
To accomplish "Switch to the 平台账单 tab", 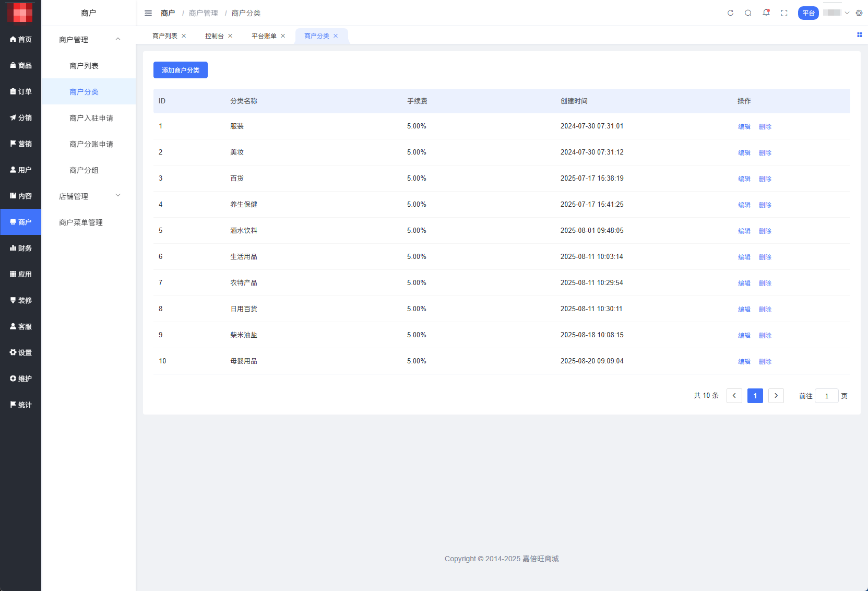I will (x=264, y=36).
